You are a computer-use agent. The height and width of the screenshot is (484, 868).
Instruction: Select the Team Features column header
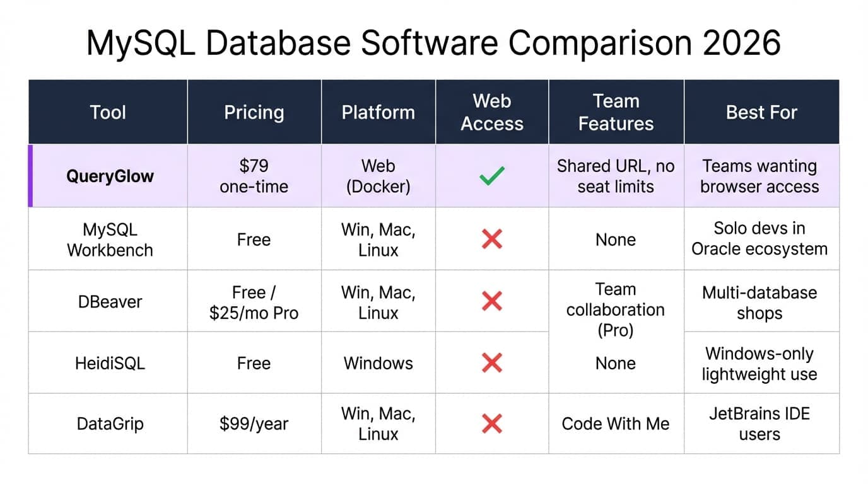[616, 112]
